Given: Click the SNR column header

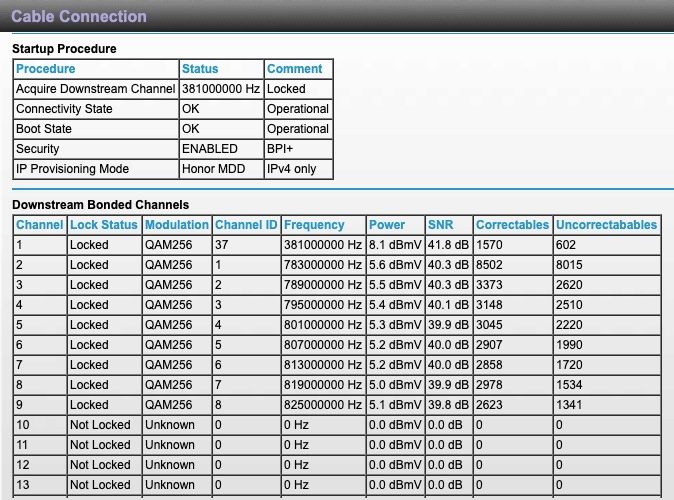Looking at the screenshot, I should pos(440,225).
